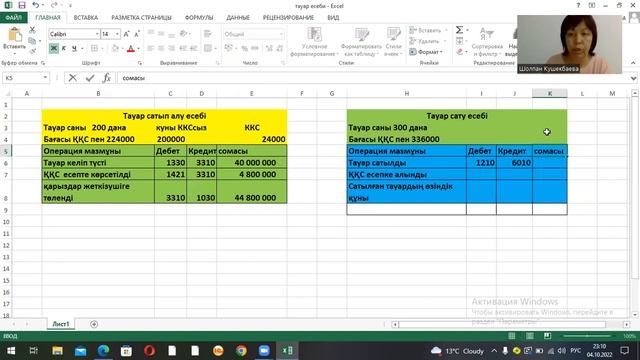The height and width of the screenshot is (360, 640).
Task: Open Zoom app from the taskbar
Action: (x=264, y=351)
